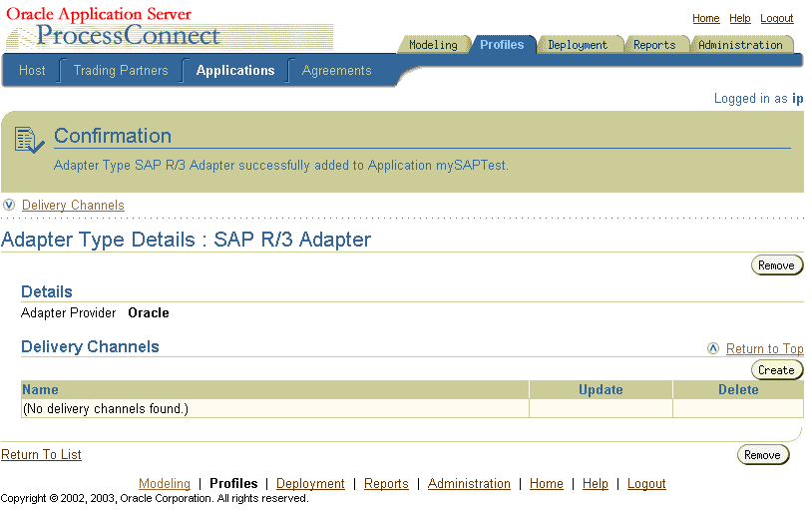The height and width of the screenshot is (510, 812).
Task: Switch to the Deployment tab
Action: point(578,45)
